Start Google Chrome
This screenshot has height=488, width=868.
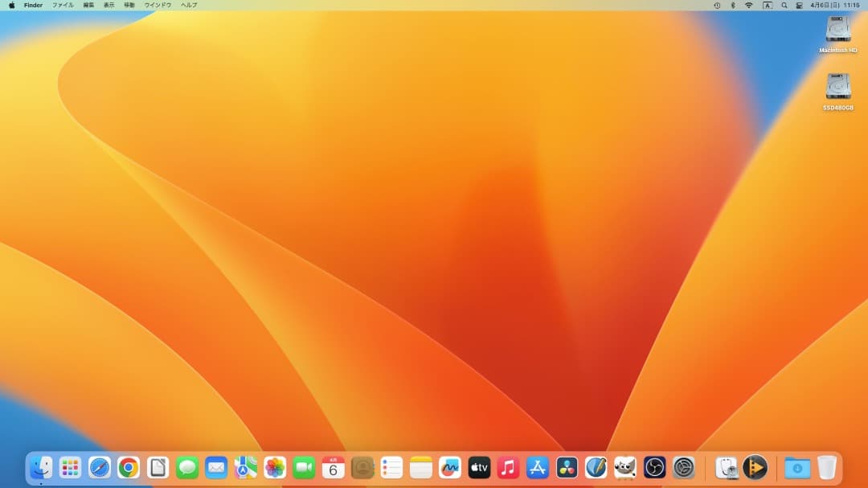pos(129,467)
